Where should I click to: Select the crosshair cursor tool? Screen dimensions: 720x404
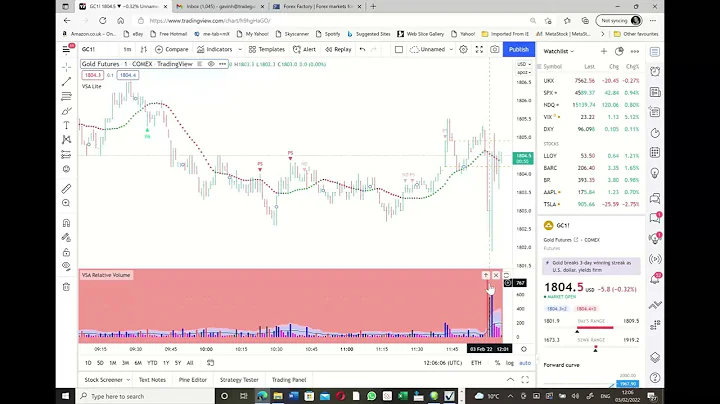pyautogui.click(x=66, y=67)
